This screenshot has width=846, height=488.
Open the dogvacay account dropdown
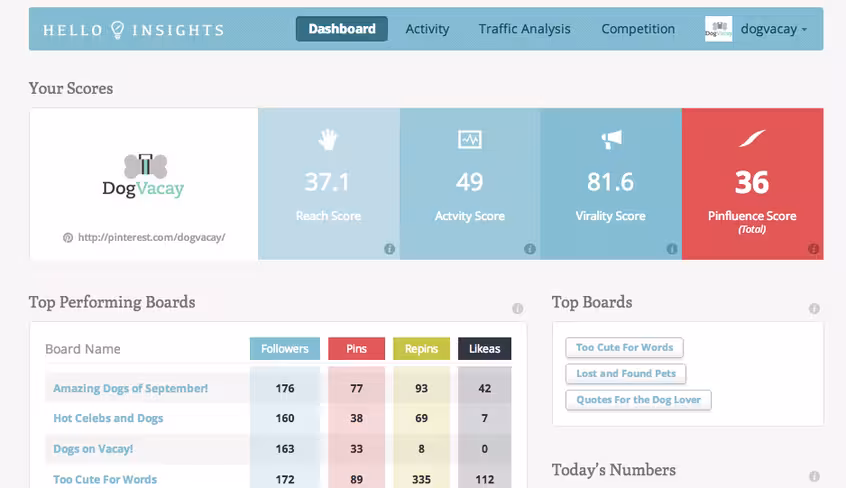[774, 29]
